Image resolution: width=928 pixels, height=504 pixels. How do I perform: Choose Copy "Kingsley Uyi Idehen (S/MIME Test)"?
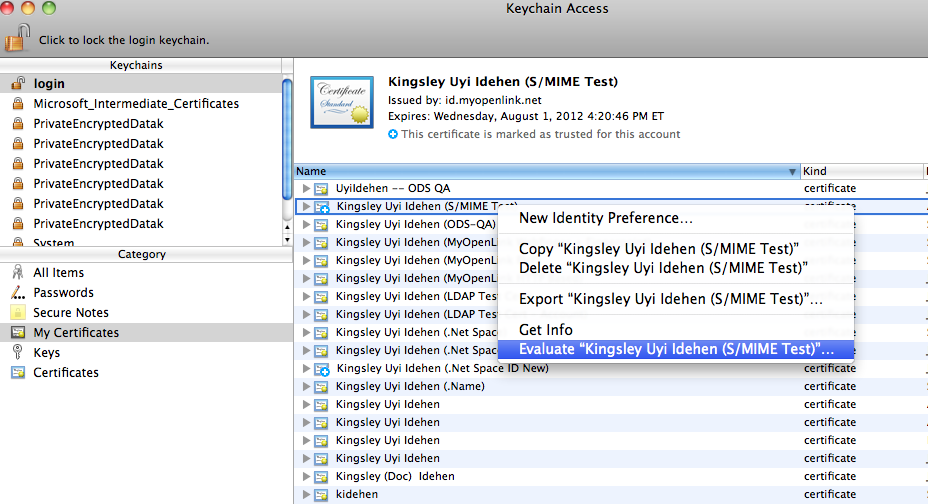pos(676,249)
